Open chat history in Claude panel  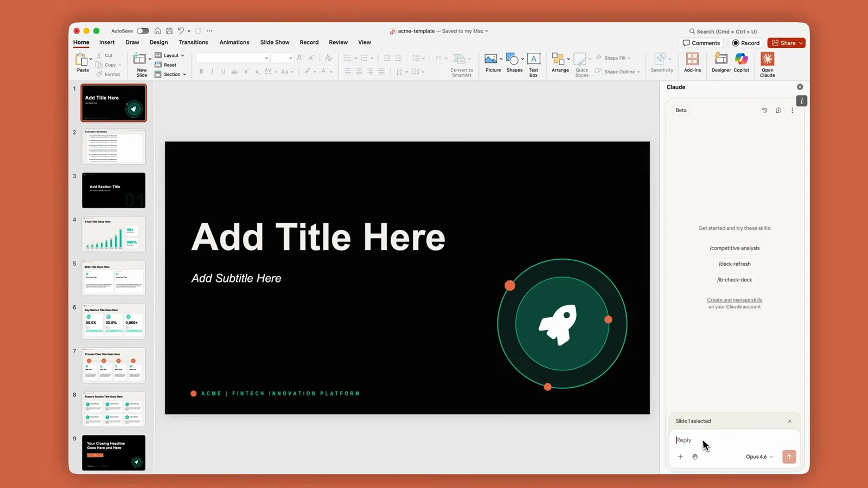[764, 110]
